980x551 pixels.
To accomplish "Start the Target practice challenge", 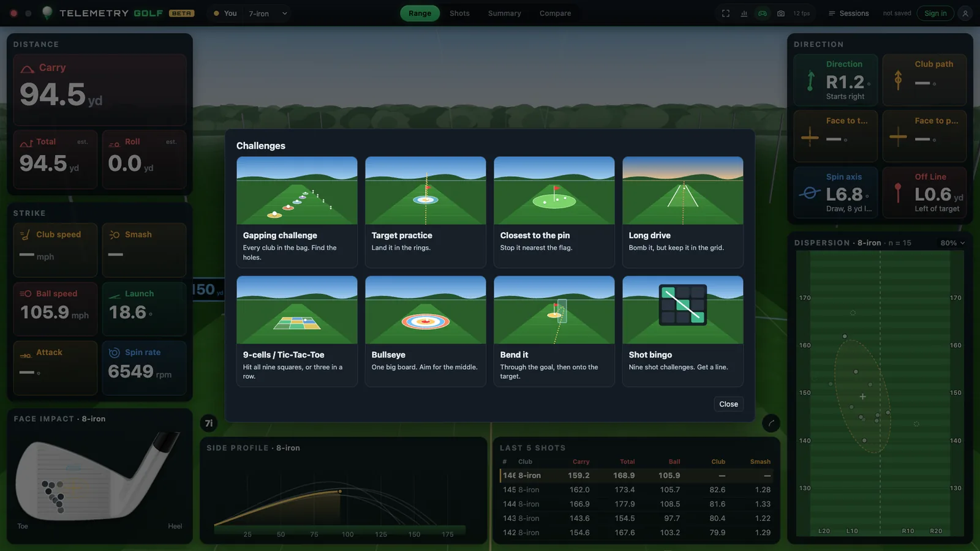I will (426, 212).
